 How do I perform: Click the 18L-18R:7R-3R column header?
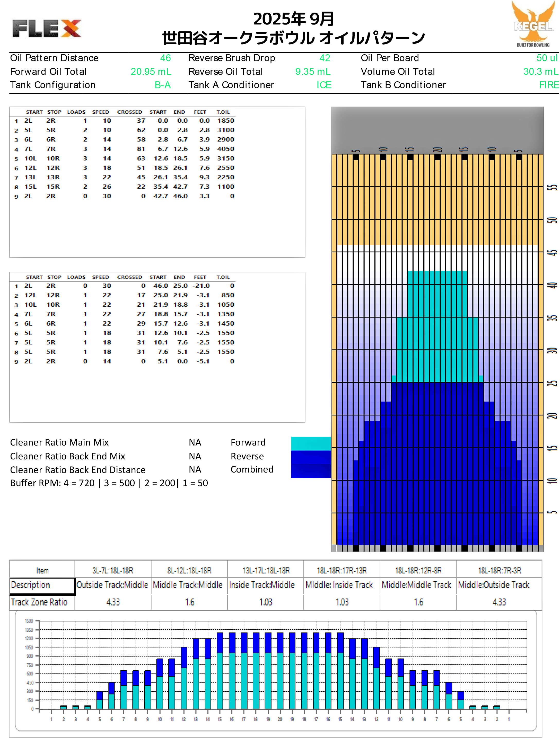click(x=499, y=571)
